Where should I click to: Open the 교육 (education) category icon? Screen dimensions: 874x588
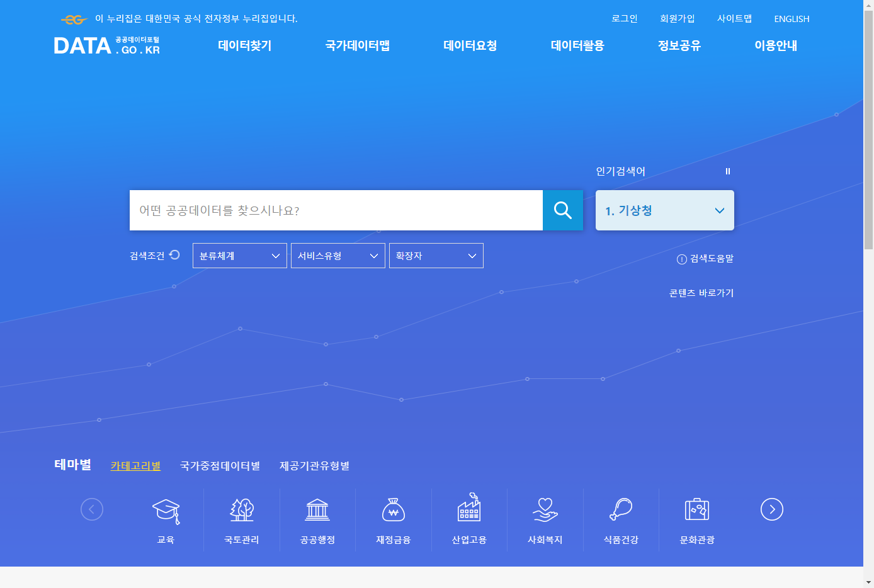(166, 511)
